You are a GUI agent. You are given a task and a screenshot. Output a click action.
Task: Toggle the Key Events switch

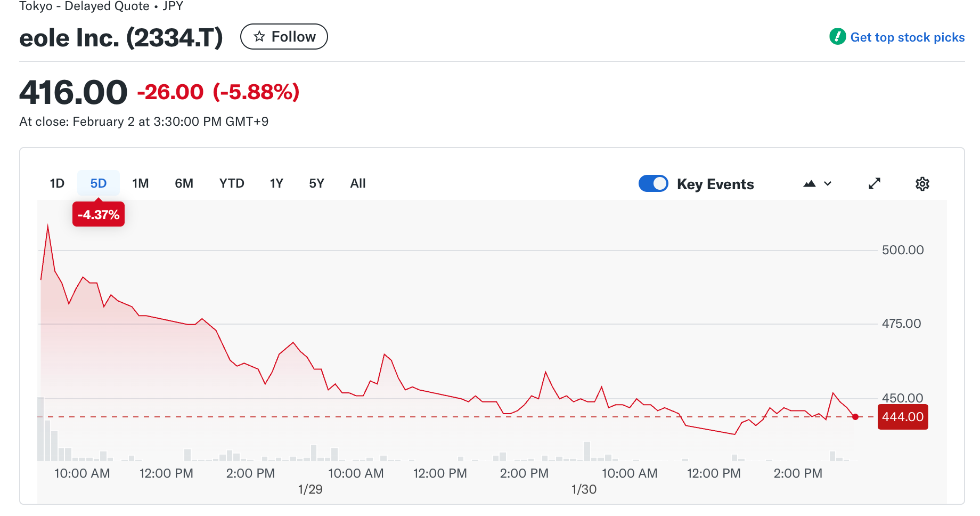pos(653,184)
